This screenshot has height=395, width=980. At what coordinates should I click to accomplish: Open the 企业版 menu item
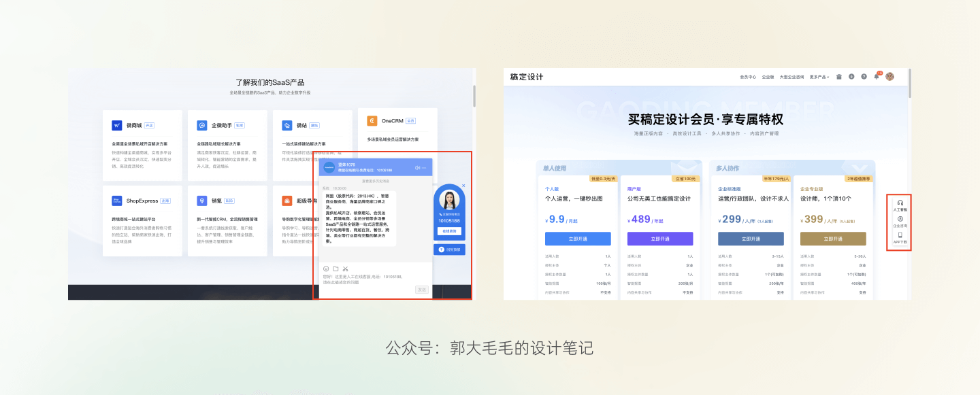[768, 77]
